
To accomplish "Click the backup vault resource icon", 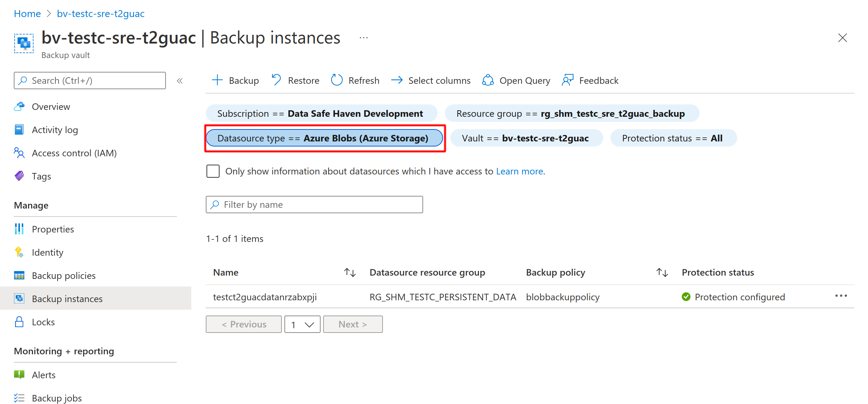I will click(x=24, y=44).
